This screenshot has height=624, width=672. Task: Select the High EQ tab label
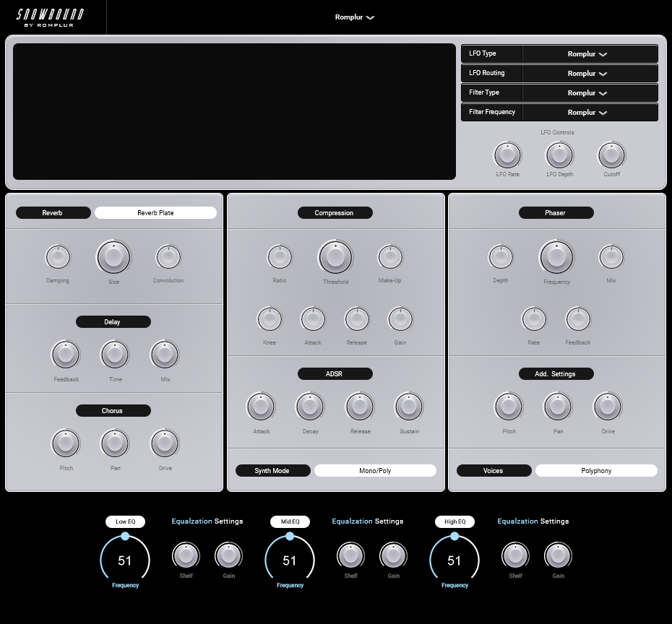click(x=455, y=521)
